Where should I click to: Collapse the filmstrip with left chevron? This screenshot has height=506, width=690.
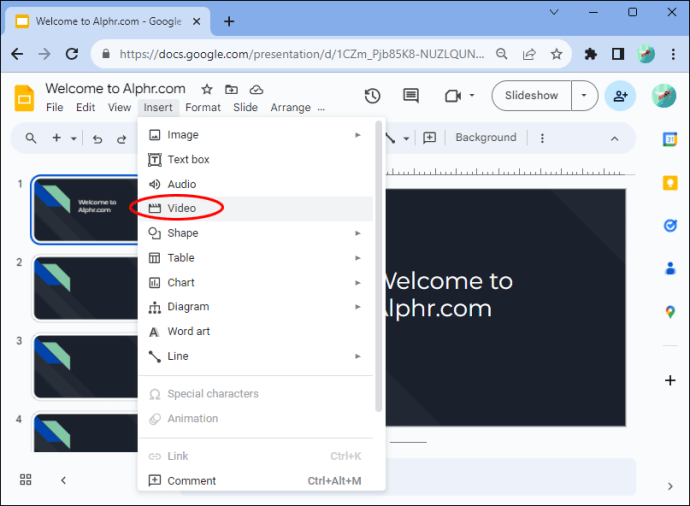click(63, 480)
